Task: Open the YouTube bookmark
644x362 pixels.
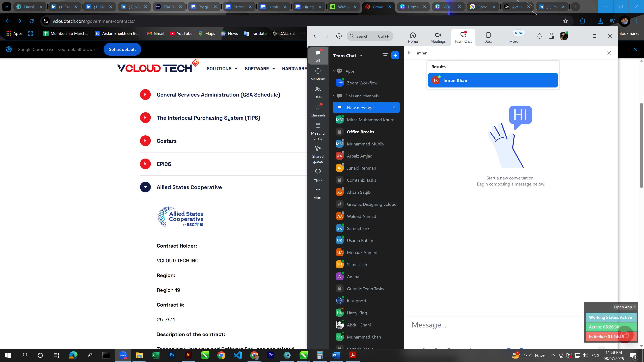Action: pos(181,34)
